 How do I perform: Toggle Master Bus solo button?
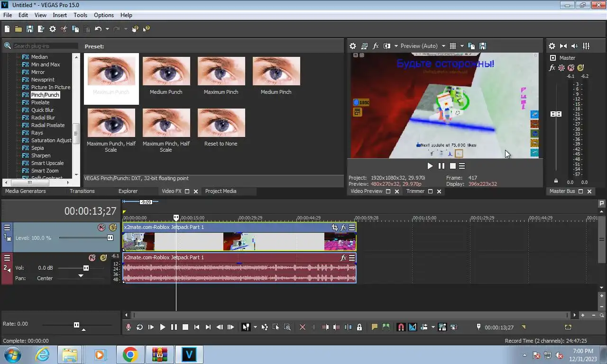coord(580,68)
